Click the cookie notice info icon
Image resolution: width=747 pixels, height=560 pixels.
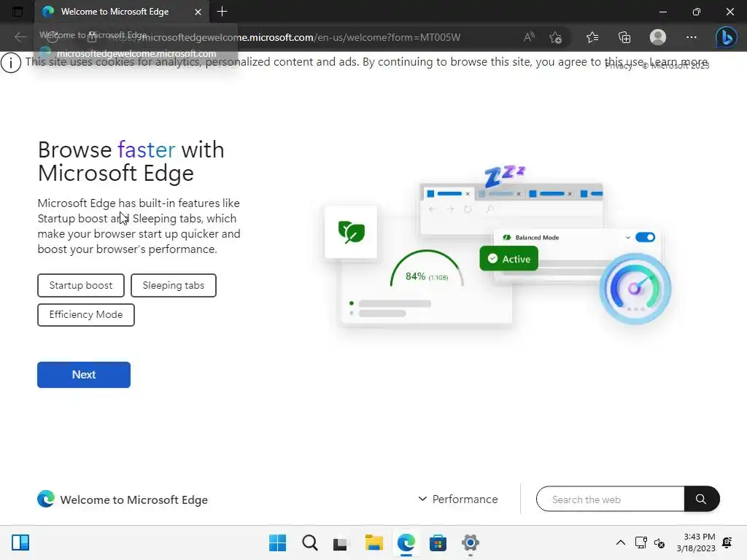[11, 63]
